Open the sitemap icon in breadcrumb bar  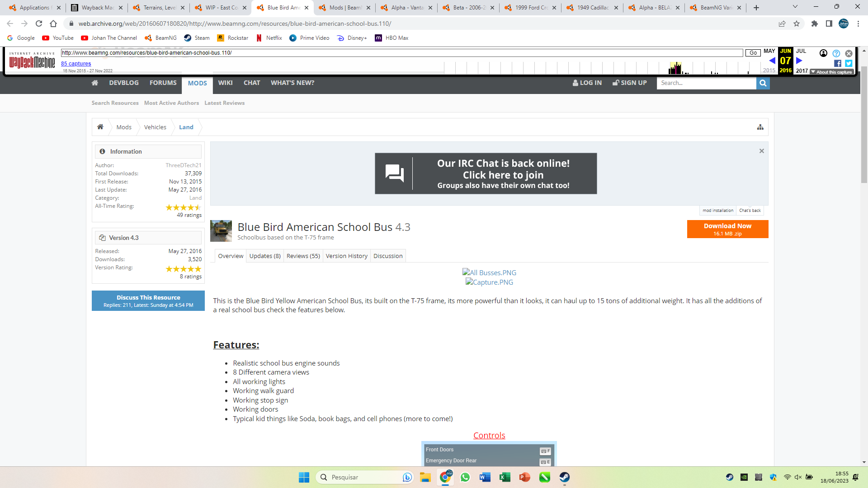[x=760, y=127]
